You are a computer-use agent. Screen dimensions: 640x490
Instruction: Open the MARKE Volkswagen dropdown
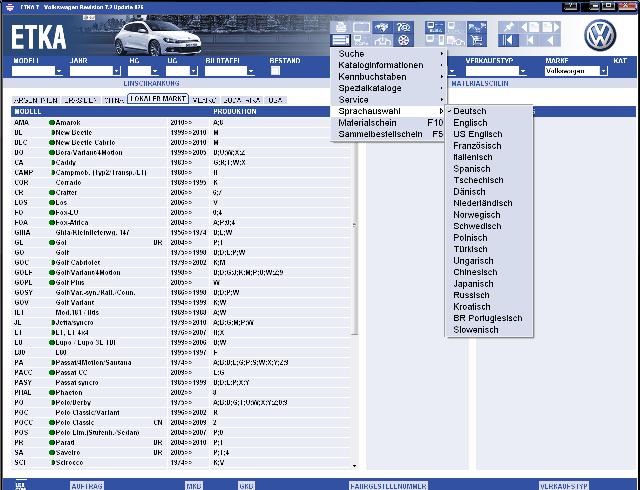603,71
